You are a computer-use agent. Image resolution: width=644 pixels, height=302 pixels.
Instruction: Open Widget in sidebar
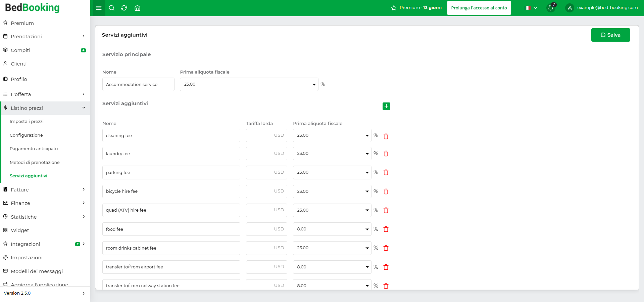(x=45, y=230)
